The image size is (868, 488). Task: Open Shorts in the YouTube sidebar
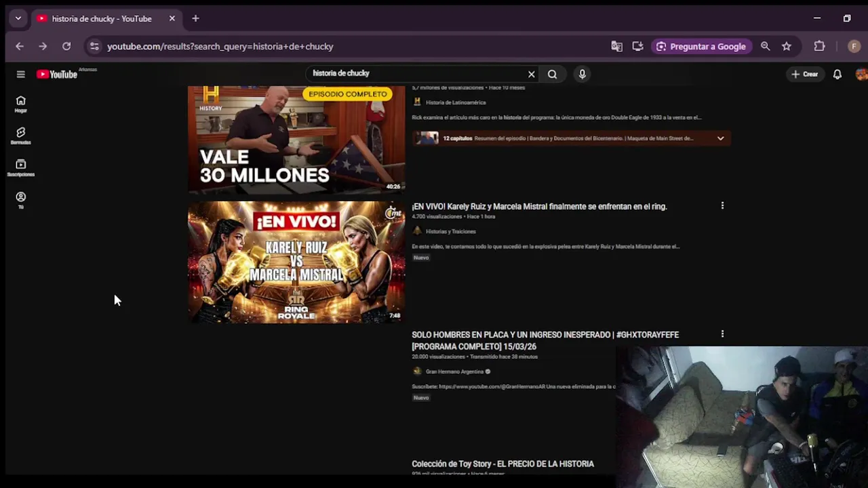coord(20,136)
